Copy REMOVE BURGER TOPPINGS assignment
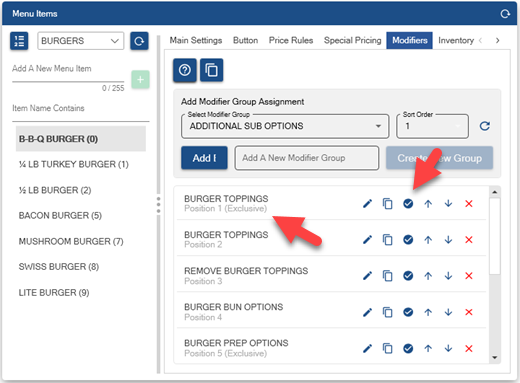520x383 pixels. [x=387, y=276]
